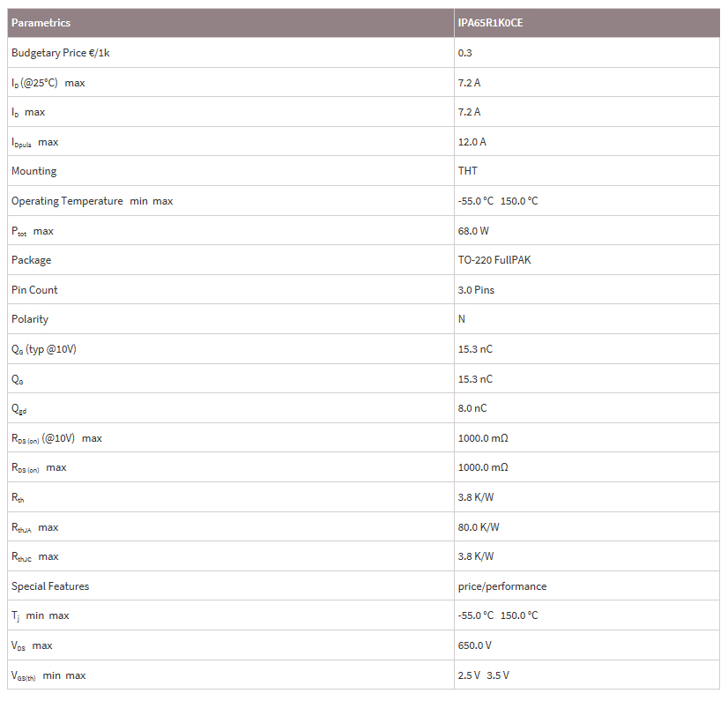The image size is (728, 701).
Task: Click the Package parameter label
Action: pyautogui.click(x=31, y=260)
